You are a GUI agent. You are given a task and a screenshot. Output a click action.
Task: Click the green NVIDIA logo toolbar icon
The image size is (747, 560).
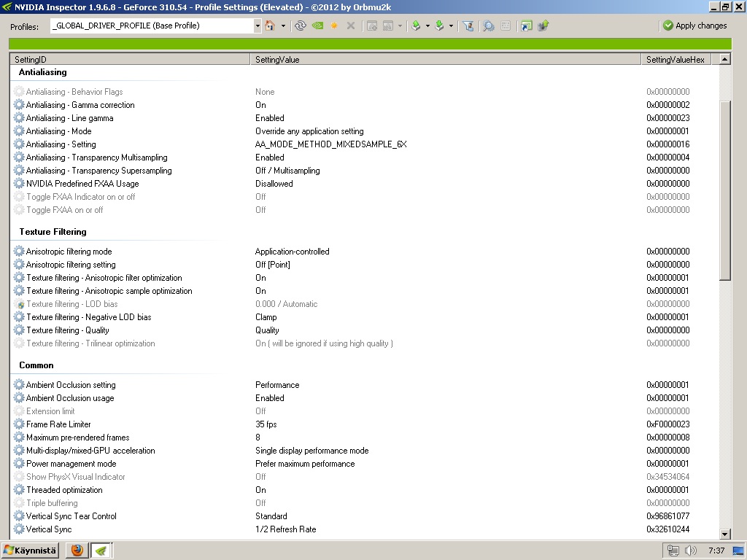click(x=317, y=26)
